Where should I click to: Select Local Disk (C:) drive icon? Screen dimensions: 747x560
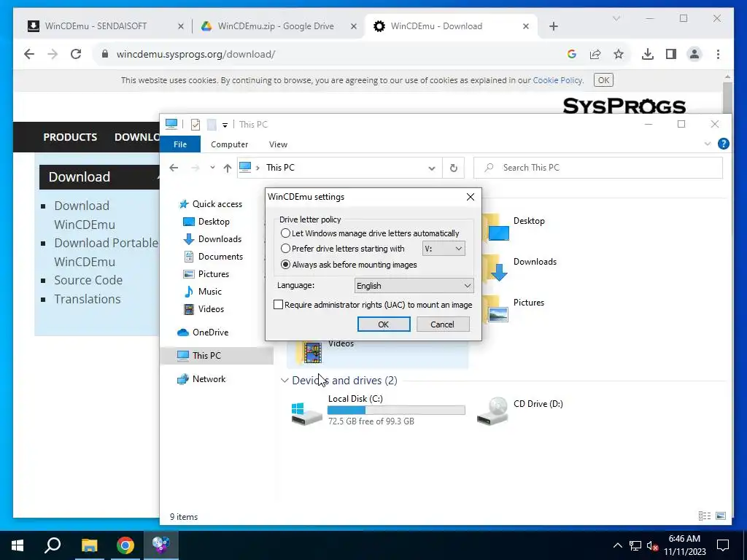[307, 413]
